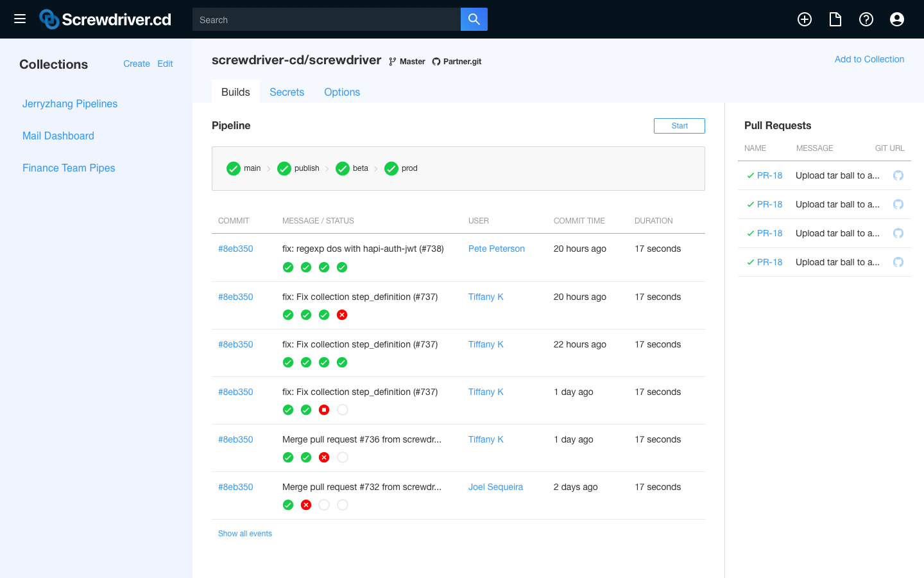Open GitHub link of second PR-18 row
Screen dimensions: 924x578
pos(898,204)
